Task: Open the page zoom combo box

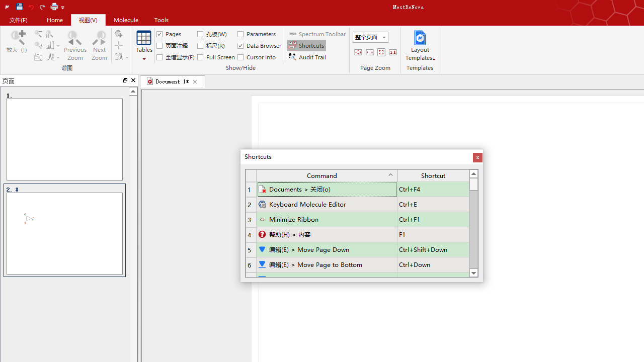Action: tap(370, 37)
